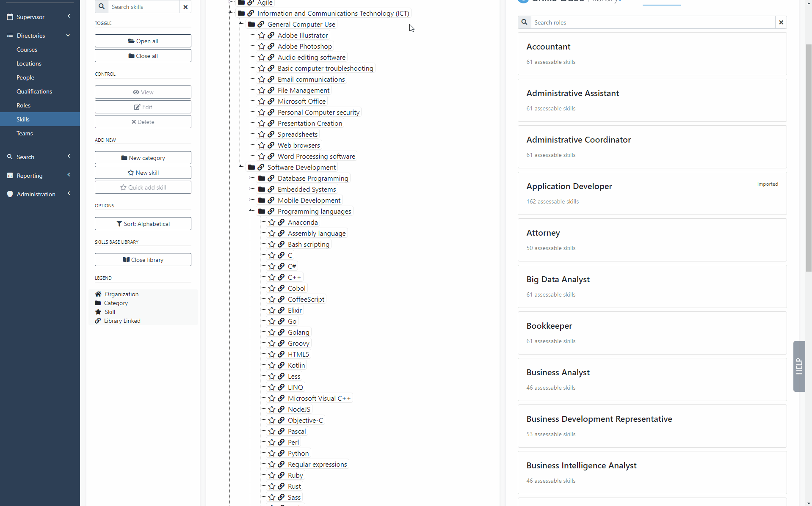Viewport: 812px width, 506px height.
Task: Expand the Embedded Systems category
Action: 250,189
